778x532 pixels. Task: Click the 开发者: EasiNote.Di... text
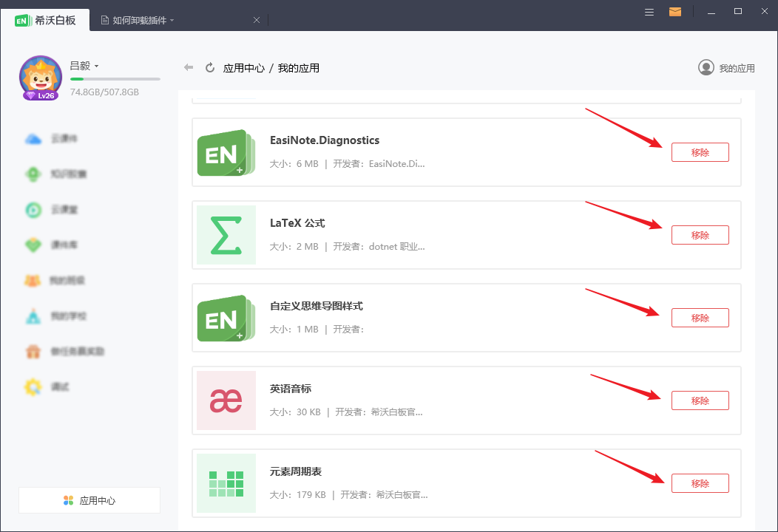379,164
